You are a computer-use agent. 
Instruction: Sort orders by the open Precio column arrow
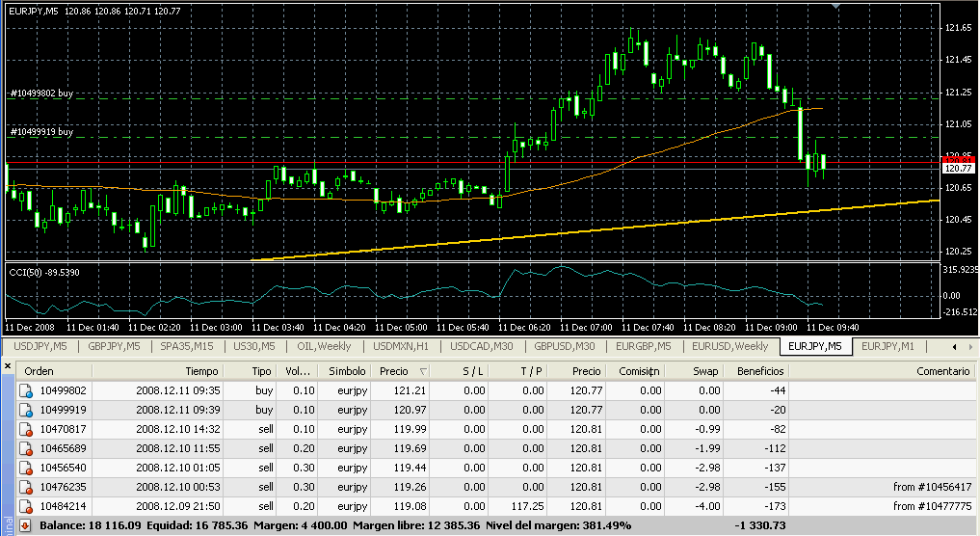coord(424,371)
